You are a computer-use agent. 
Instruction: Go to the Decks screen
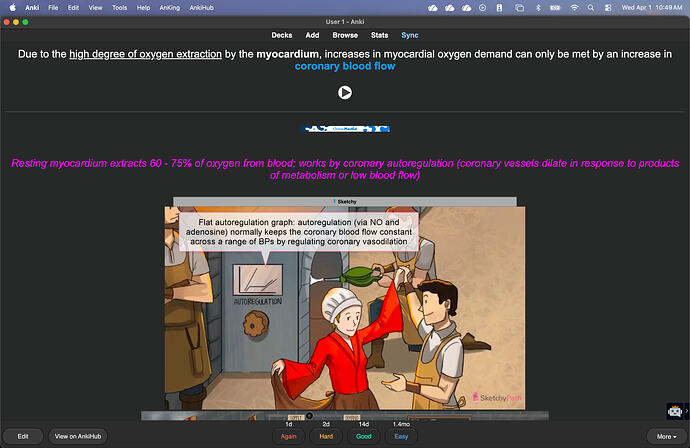pyautogui.click(x=282, y=35)
